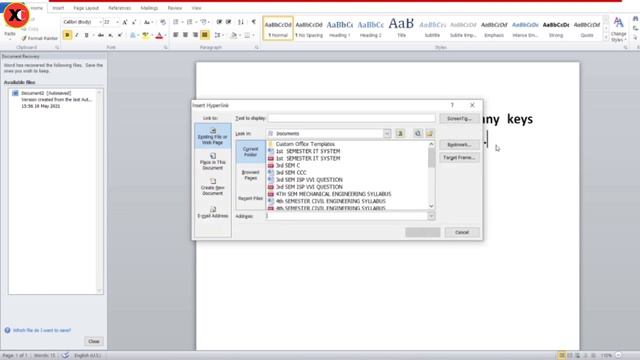
Task: Apply Strikethrough formatting
Action: (x=100, y=36)
